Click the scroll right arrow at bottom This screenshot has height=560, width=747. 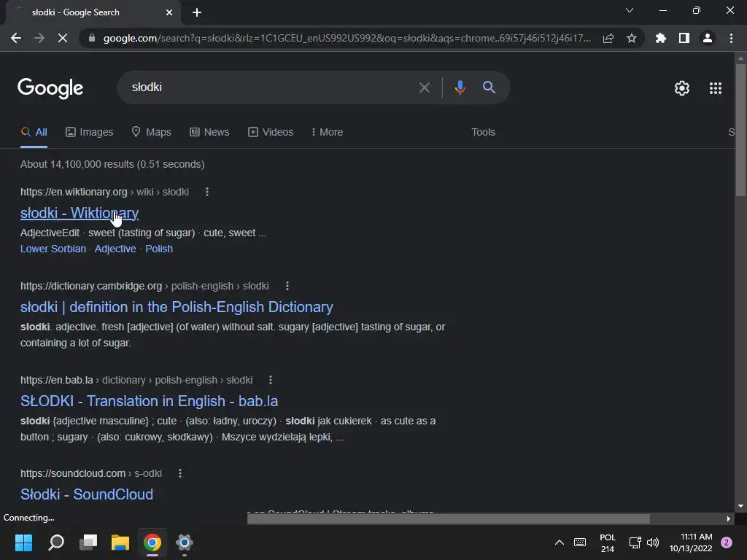(x=729, y=518)
